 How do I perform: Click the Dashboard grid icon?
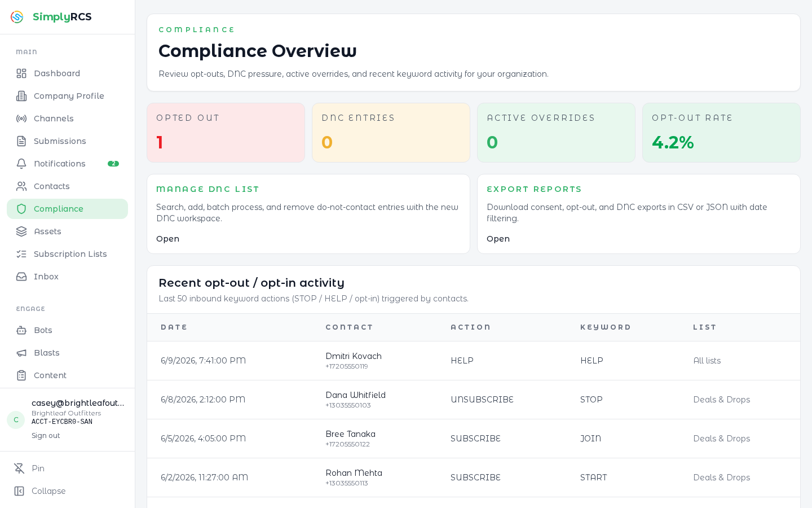(x=21, y=73)
